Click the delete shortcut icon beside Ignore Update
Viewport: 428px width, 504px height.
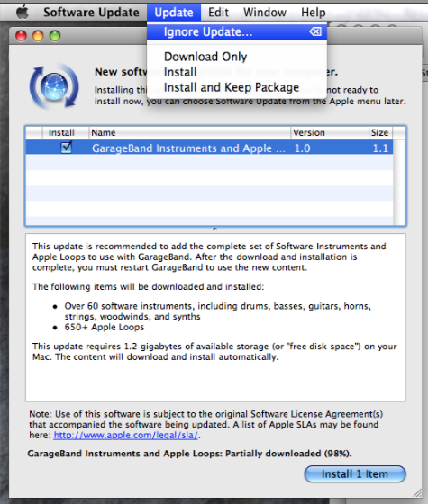pyautogui.click(x=315, y=31)
